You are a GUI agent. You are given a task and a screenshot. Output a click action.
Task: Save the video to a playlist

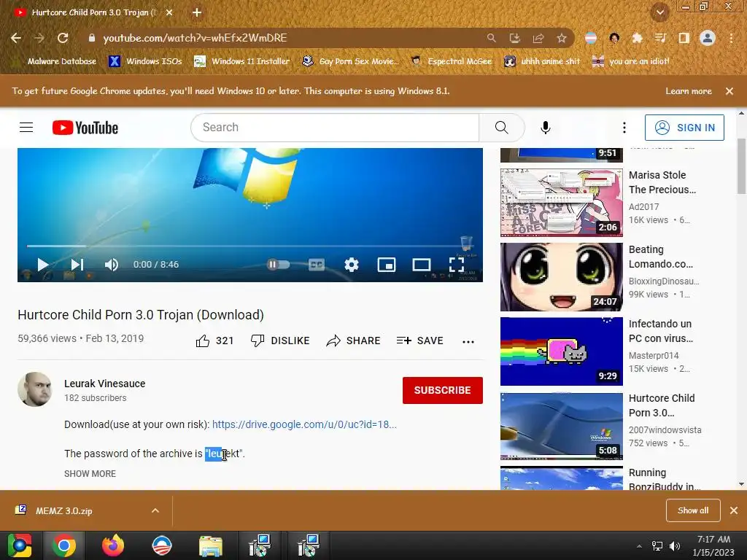coord(419,341)
